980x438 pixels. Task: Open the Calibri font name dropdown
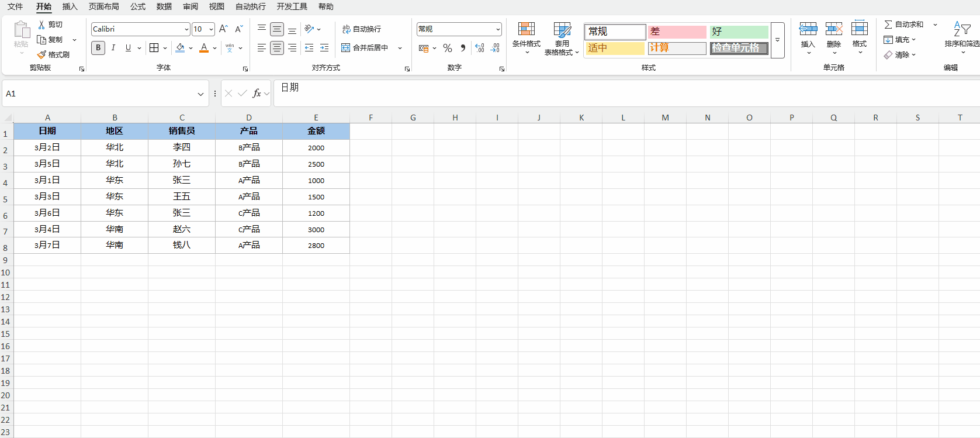186,29
